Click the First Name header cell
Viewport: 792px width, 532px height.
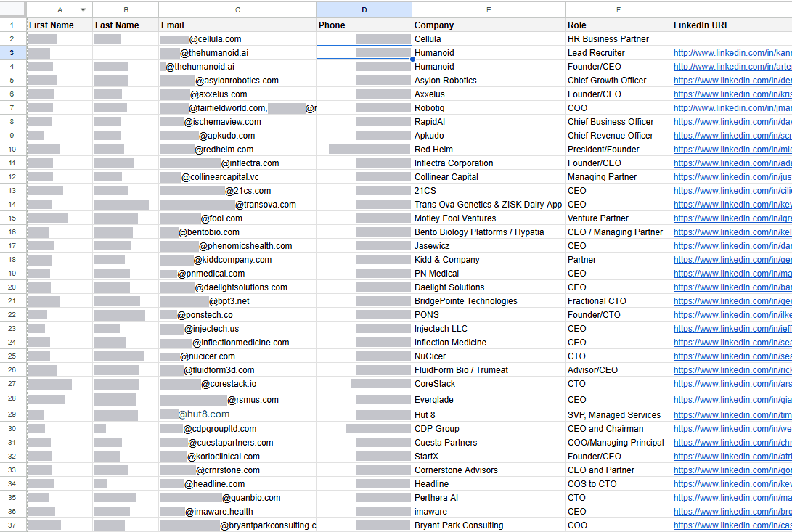point(60,25)
